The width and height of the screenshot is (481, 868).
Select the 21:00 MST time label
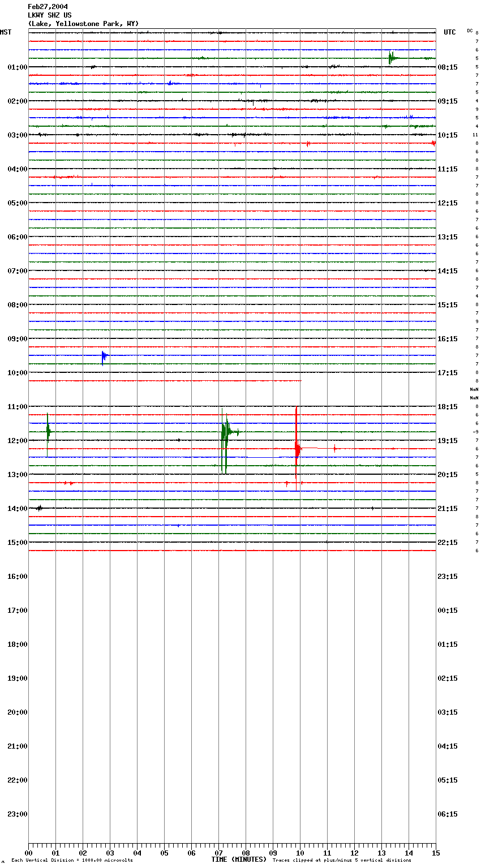coord(18,746)
